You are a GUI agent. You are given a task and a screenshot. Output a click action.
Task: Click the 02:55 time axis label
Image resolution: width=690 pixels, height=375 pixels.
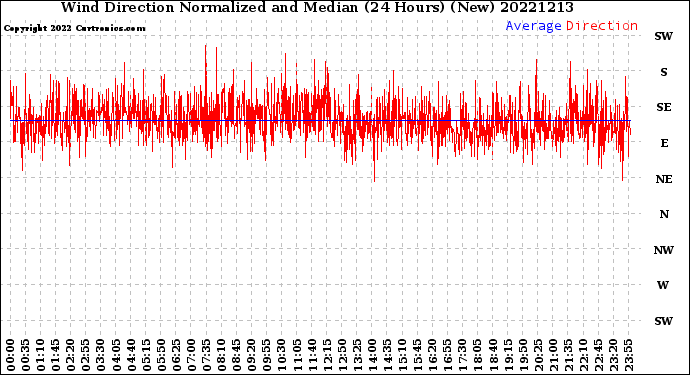coord(86,355)
